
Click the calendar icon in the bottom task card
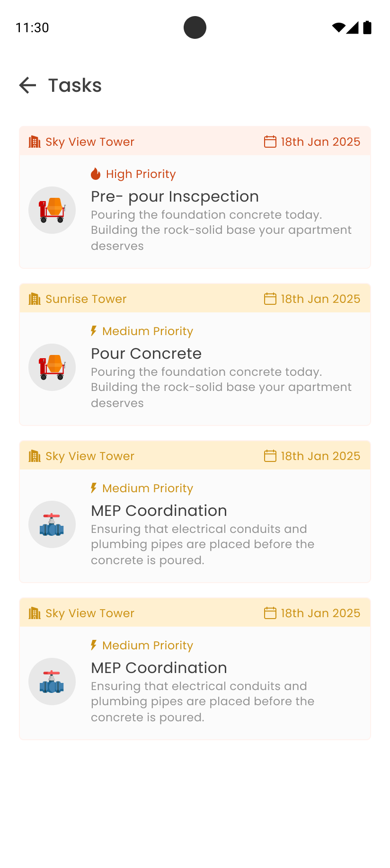(270, 613)
